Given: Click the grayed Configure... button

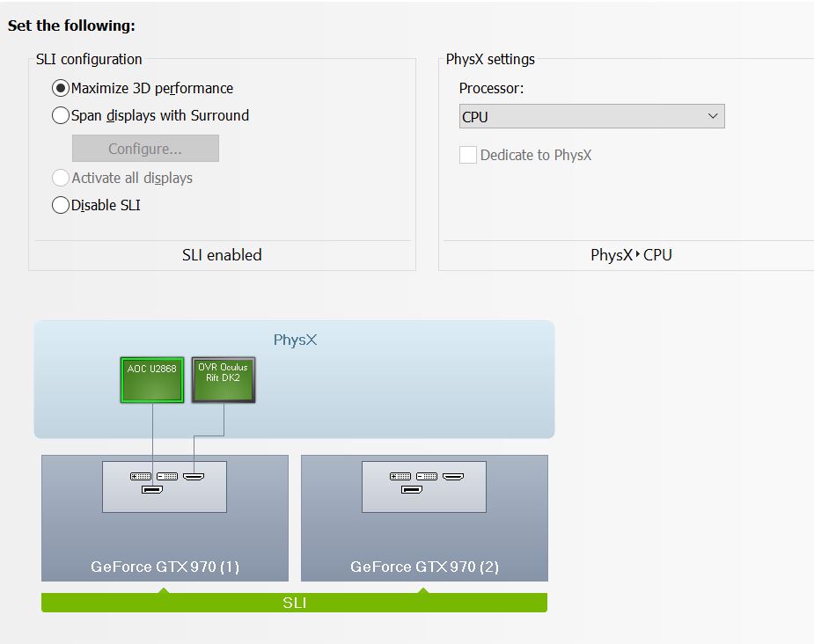Looking at the screenshot, I should pyautogui.click(x=145, y=149).
